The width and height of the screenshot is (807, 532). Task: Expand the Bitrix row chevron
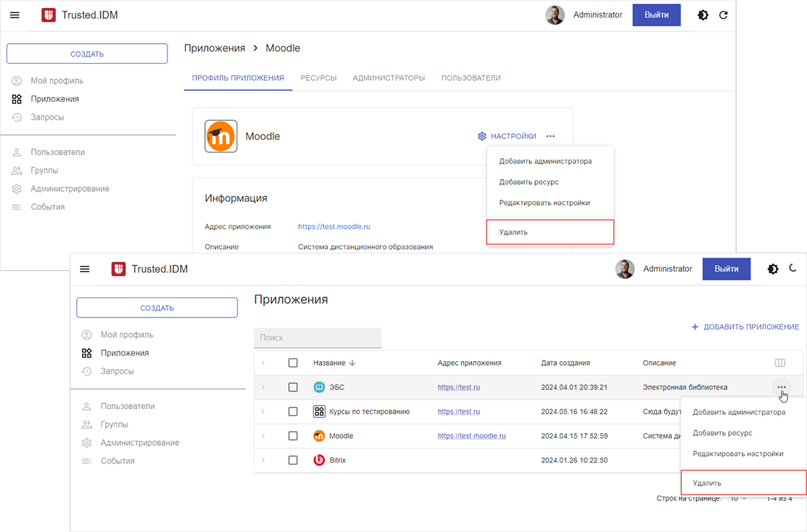[263, 460]
